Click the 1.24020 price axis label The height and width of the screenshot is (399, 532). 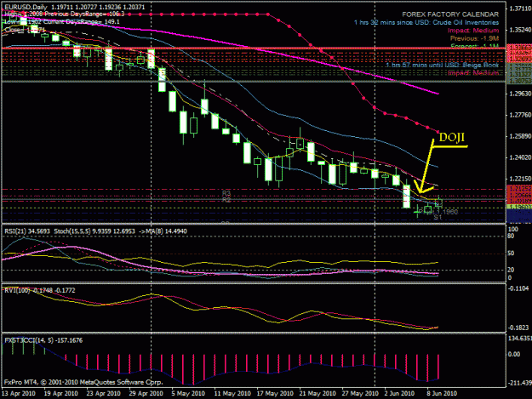pos(520,157)
